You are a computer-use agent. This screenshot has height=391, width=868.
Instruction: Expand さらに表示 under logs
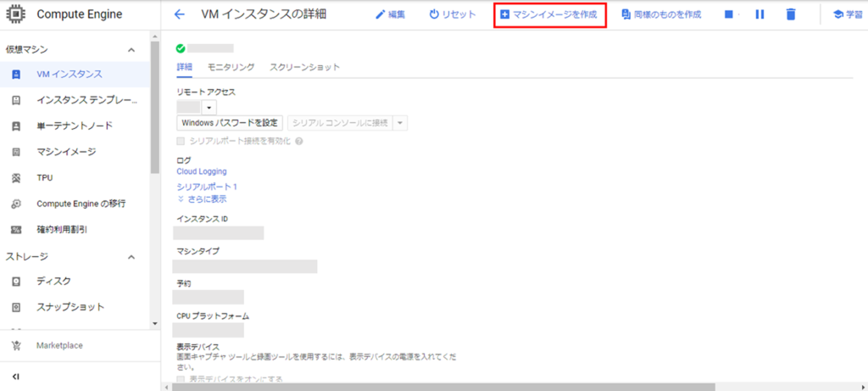point(202,198)
